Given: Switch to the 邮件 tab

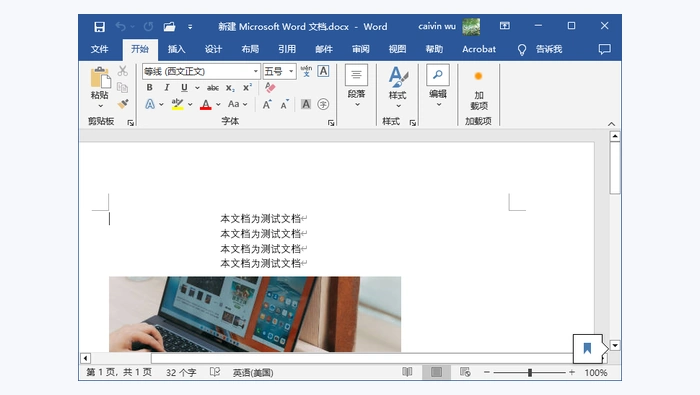Looking at the screenshot, I should pyautogui.click(x=324, y=49).
